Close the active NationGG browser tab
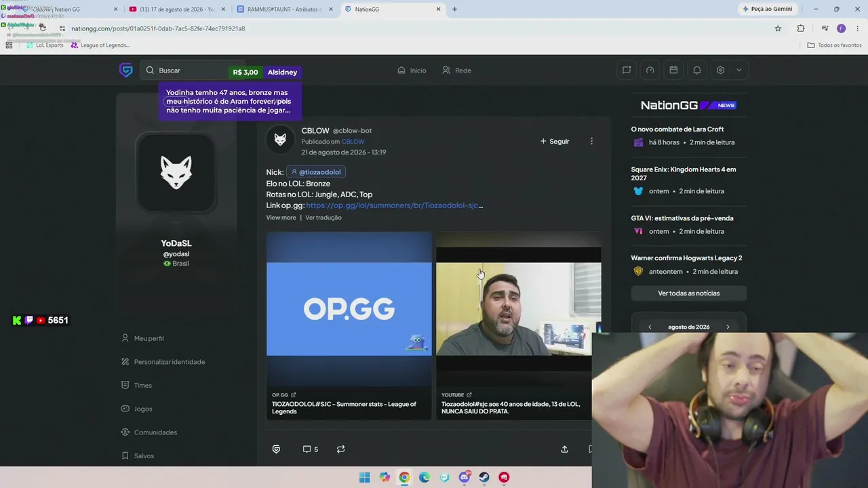Viewport: 868px width, 488px height. (x=438, y=9)
